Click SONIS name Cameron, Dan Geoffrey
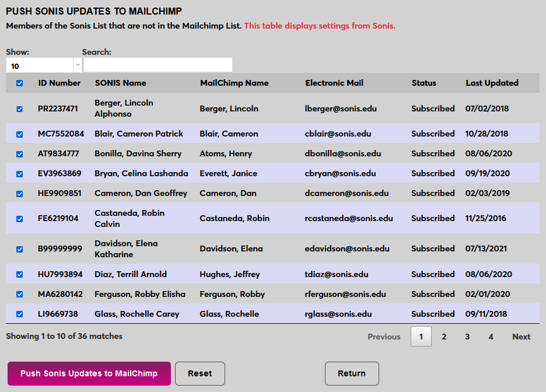 pyautogui.click(x=141, y=193)
